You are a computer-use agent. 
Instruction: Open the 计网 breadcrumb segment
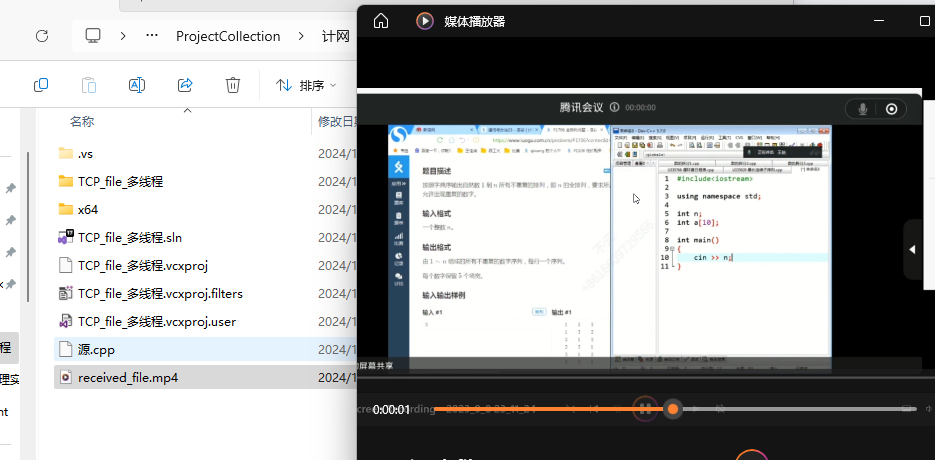click(x=336, y=36)
